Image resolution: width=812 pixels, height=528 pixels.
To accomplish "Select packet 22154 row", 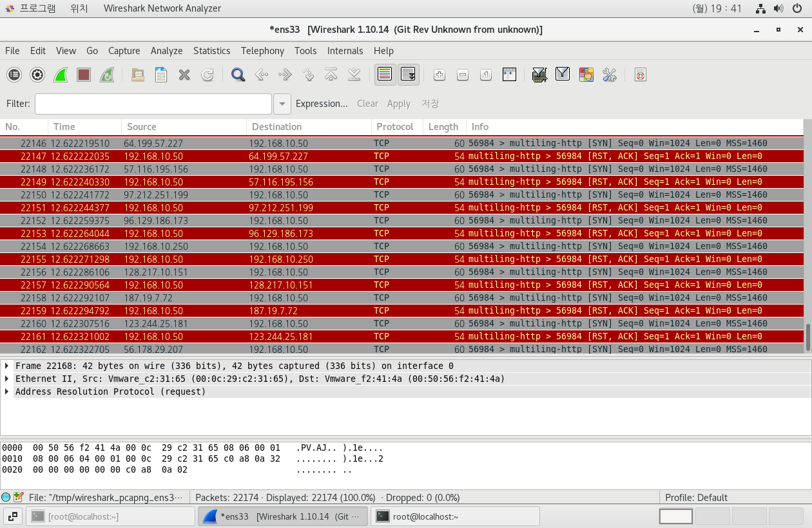I will tap(401, 246).
